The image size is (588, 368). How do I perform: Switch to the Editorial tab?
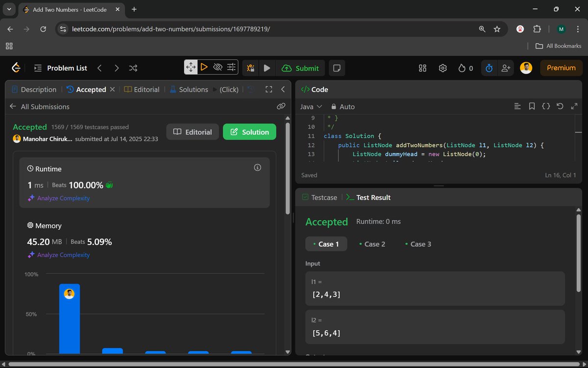point(142,89)
